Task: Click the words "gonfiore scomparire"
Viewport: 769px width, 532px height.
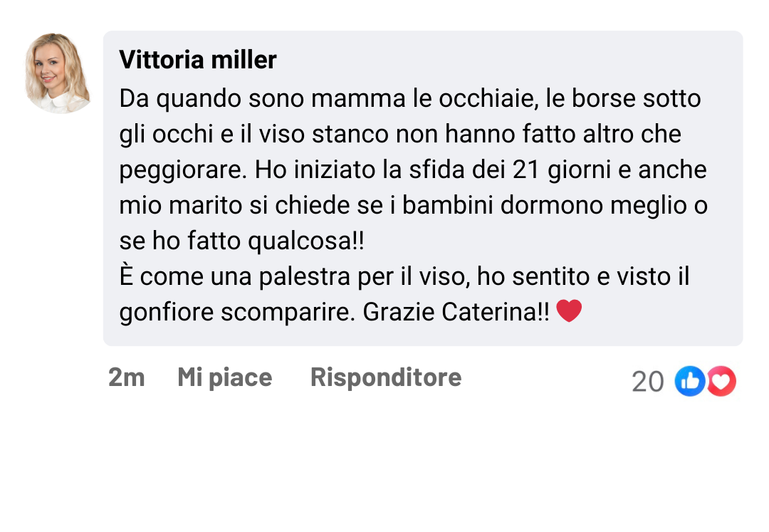Action: (236, 313)
